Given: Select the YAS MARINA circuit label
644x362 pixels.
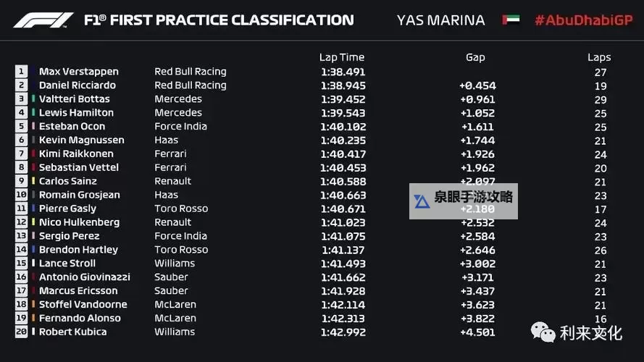Looking at the screenshot, I should click(x=440, y=20).
